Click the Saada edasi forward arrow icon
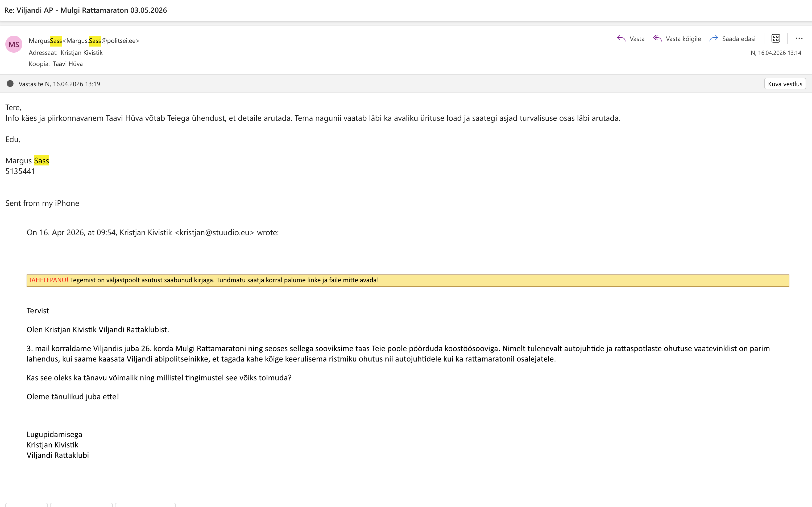The image size is (812, 507). pyautogui.click(x=714, y=39)
